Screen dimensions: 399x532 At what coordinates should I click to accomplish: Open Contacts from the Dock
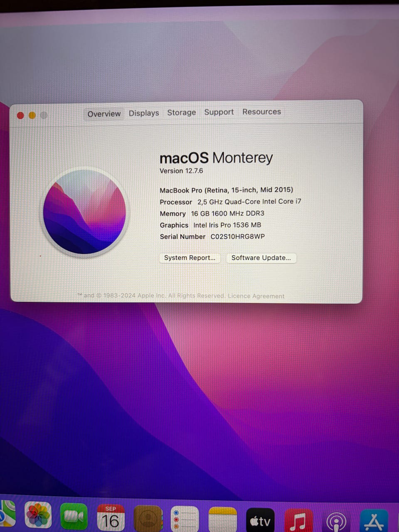(x=148, y=518)
